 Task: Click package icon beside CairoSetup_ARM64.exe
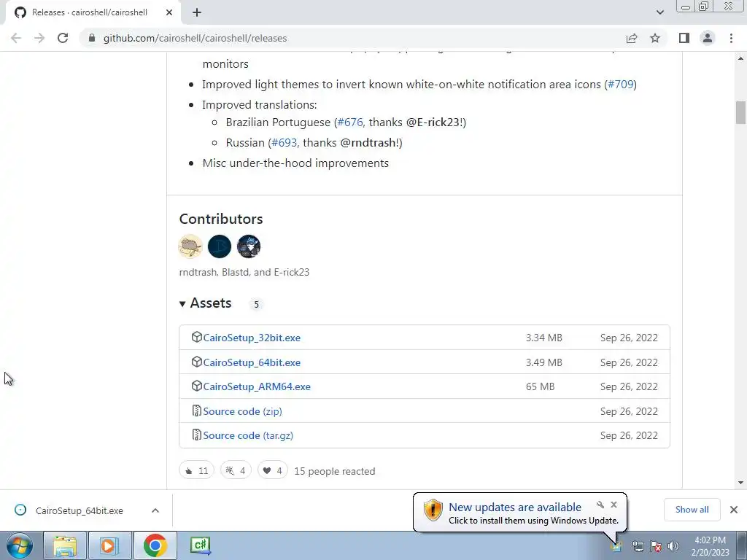tap(197, 386)
